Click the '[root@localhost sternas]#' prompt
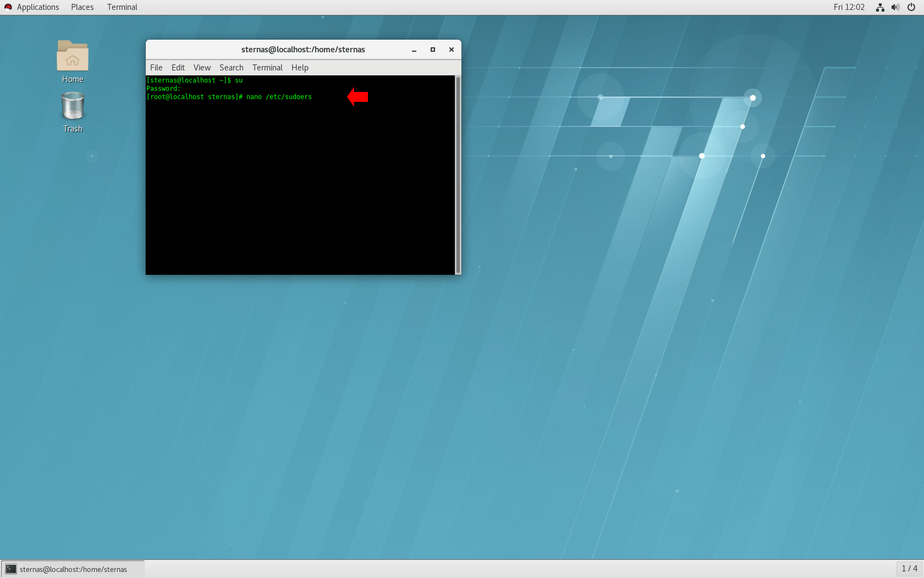The width and height of the screenshot is (924, 578). 195,97
